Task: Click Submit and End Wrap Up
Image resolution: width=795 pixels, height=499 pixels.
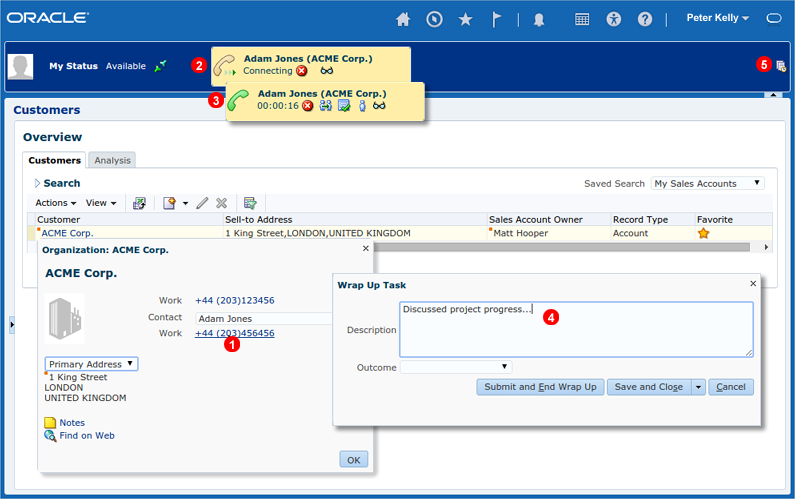Action: 540,387
